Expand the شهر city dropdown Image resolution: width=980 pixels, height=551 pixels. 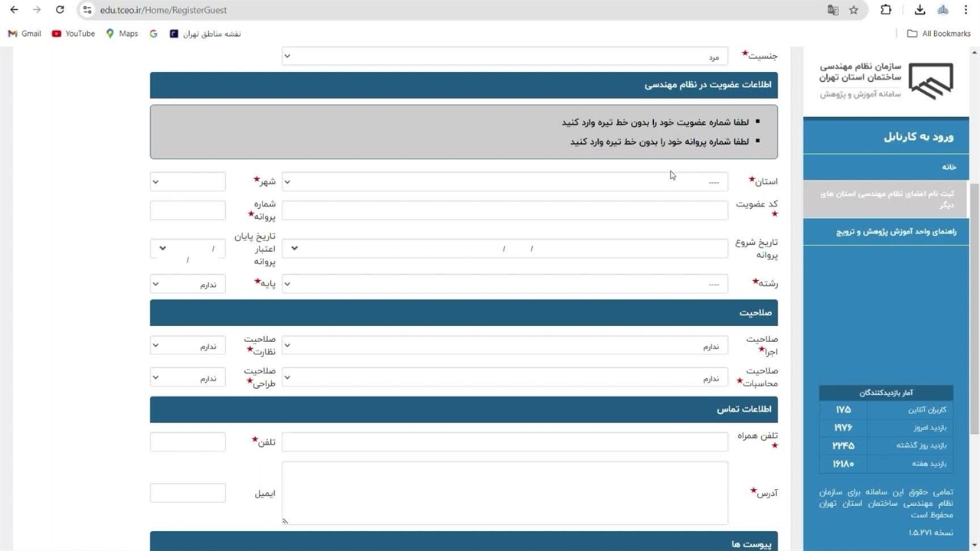[x=188, y=181]
